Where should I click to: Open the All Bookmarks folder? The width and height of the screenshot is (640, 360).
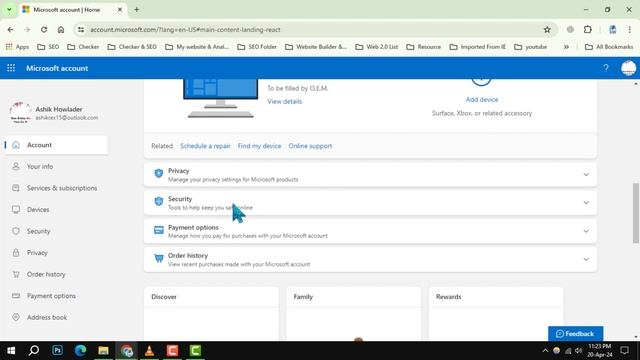(x=609, y=47)
